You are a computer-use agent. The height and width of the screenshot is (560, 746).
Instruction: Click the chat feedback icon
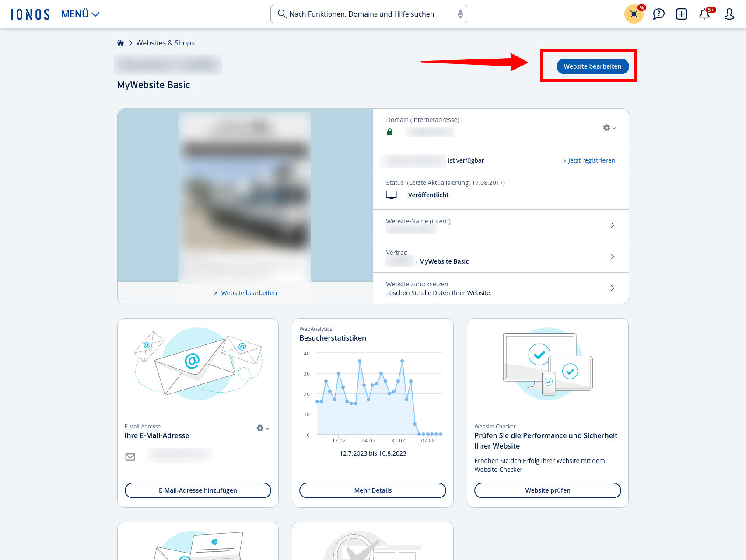point(658,14)
